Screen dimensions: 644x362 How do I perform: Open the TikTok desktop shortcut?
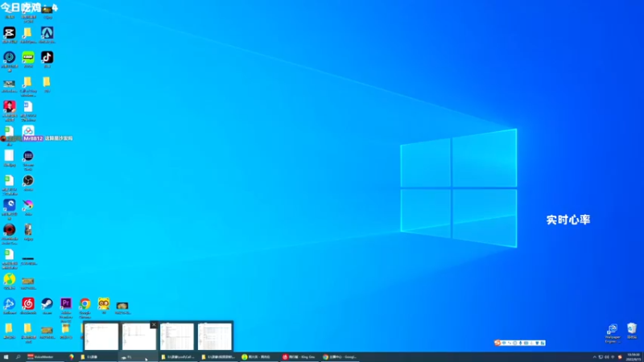coord(47,57)
